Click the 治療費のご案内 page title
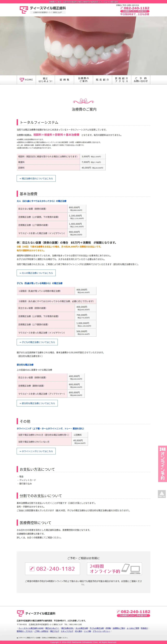Viewport: 167px width, 644px height. [x=84, y=109]
